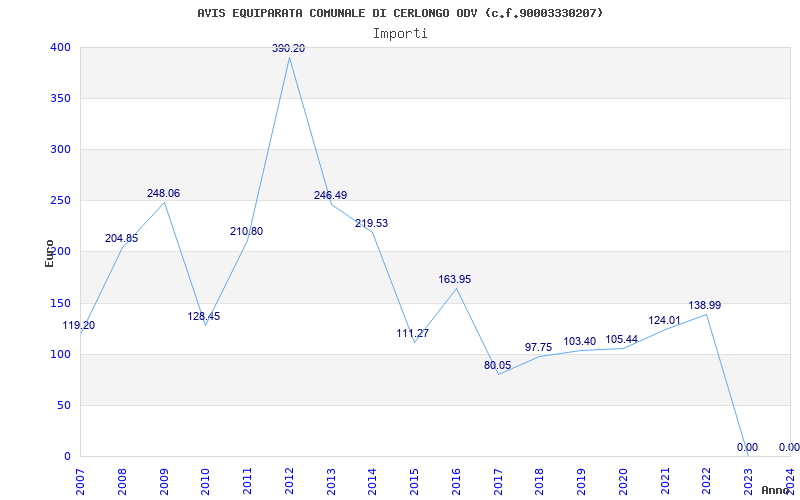This screenshot has height=500, width=800.
Task: Click the 163.95 data label
Action: tap(455, 280)
